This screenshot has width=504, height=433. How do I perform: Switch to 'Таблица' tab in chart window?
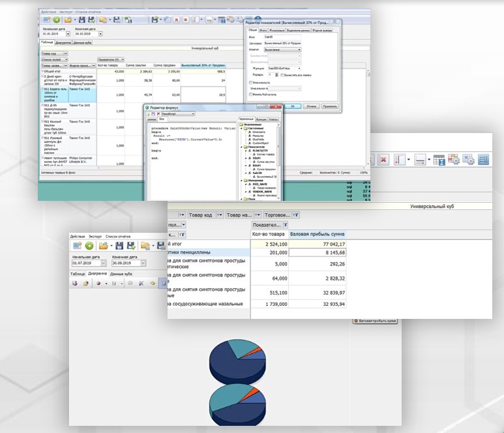(78, 274)
